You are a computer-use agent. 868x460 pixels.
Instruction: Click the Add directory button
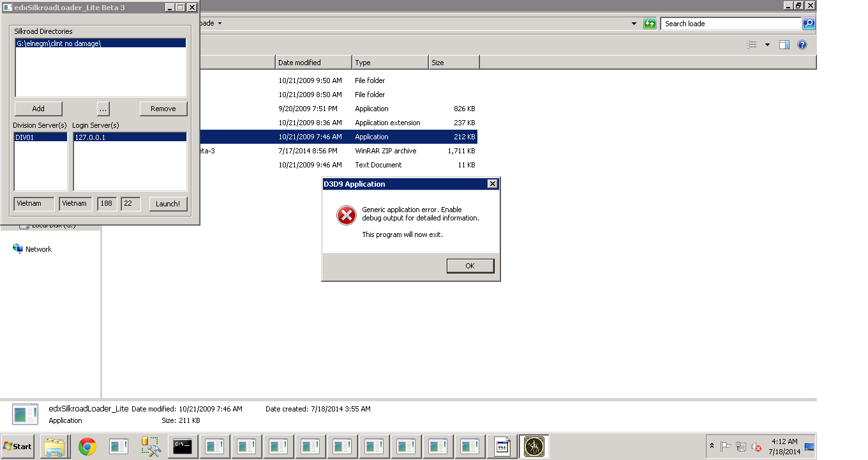coord(38,109)
